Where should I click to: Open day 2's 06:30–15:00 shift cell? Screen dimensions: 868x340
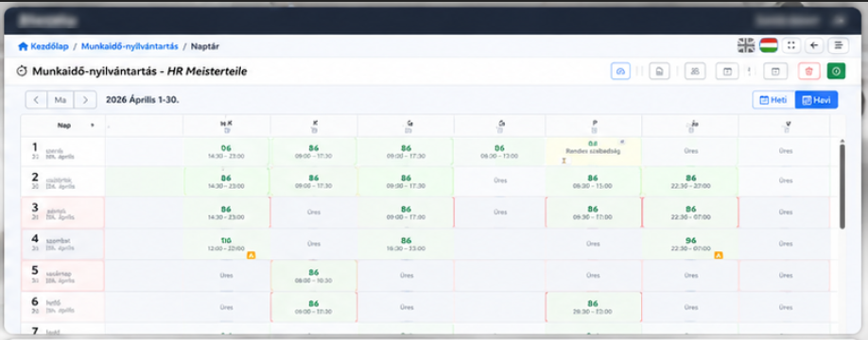pyautogui.click(x=594, y=181)
